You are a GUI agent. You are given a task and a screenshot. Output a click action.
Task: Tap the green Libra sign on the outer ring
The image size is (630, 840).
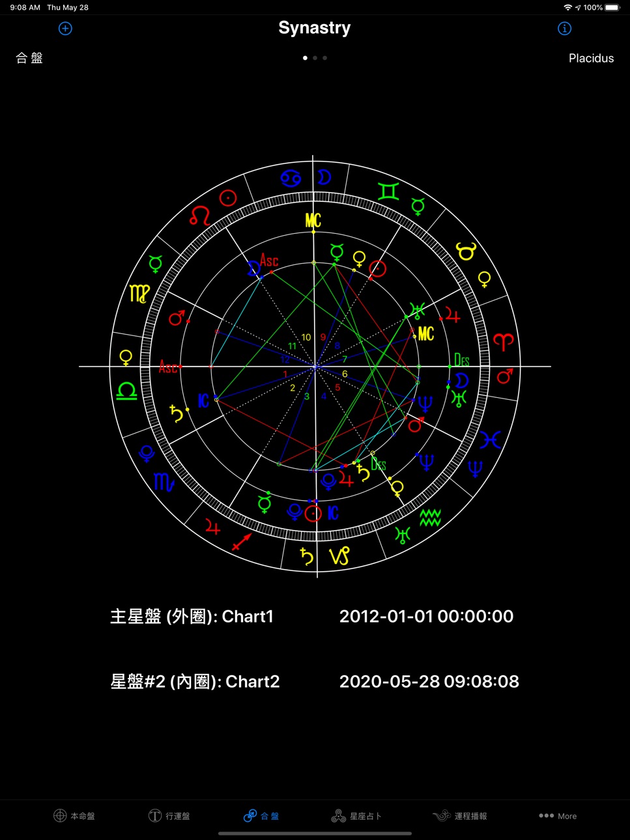[126, 391]
